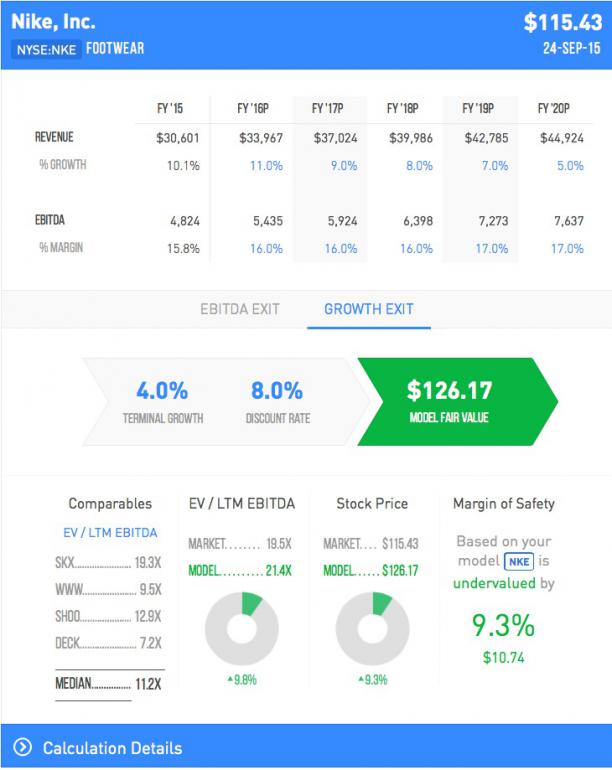Click the green Model Fair Value arrow

click(449, 400)
